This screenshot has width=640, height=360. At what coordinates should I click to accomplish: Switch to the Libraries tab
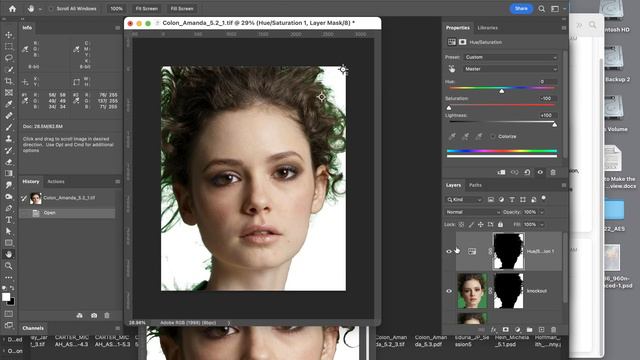[x=487, y=28]
